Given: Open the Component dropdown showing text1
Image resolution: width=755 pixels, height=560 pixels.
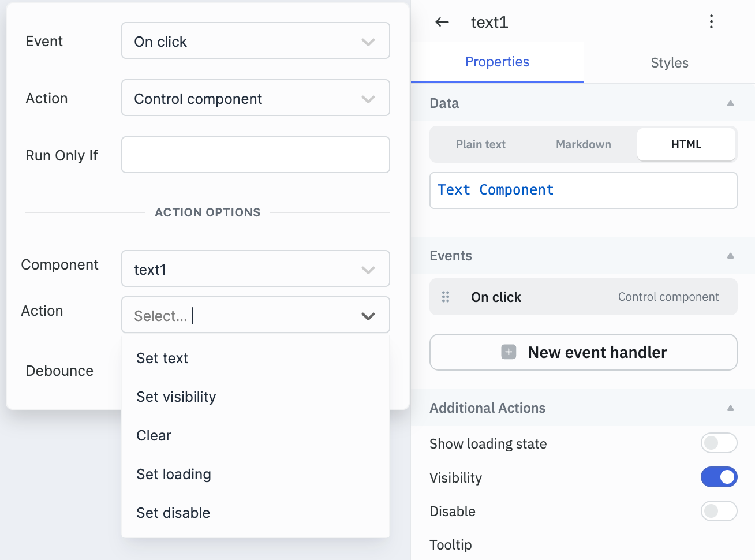Looking at the screenshot, I should click(x=255, y=269).
